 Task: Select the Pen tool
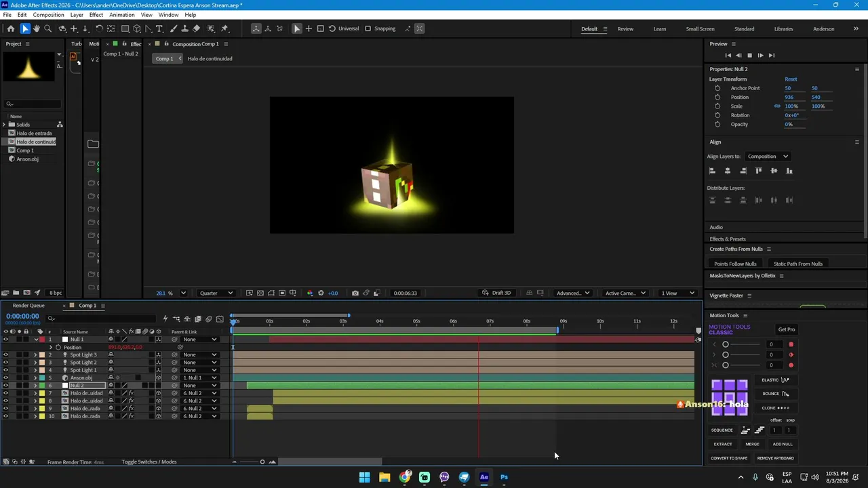149,28
